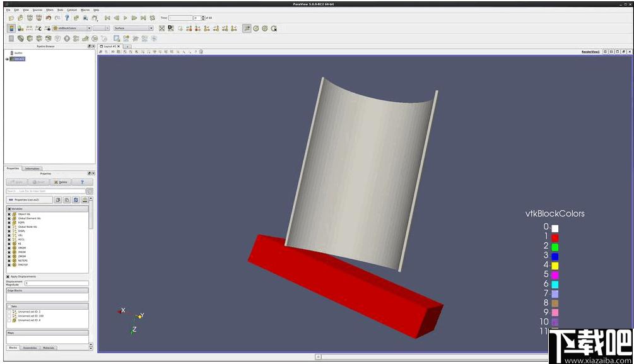Screen dimensions: 634x364
Task: Click the Clip filter icon
Action: point(30,38)
